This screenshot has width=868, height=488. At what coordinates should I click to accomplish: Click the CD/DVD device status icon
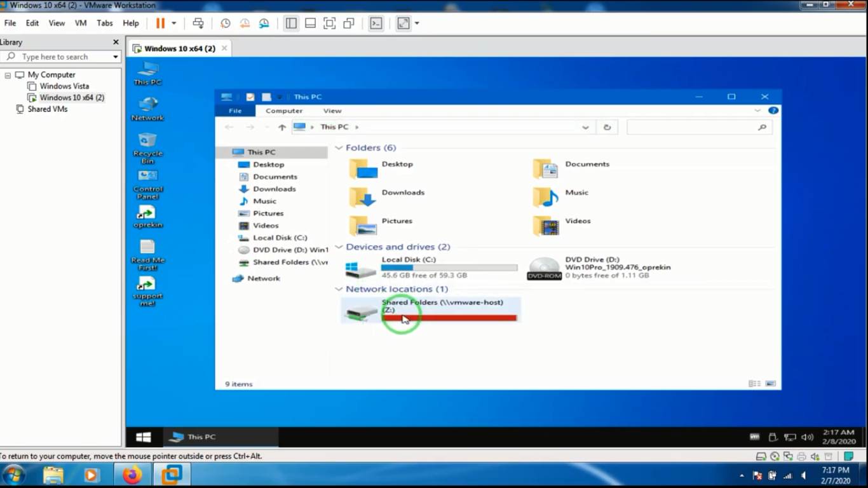pos(775,456)
